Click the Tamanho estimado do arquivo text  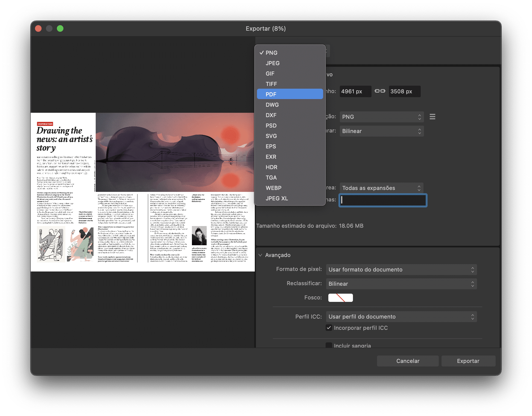point(310,226)
